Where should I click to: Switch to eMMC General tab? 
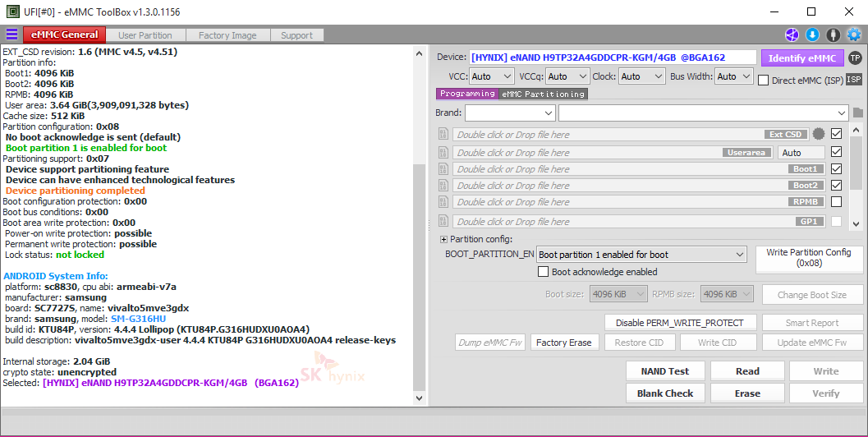point(64,34)
